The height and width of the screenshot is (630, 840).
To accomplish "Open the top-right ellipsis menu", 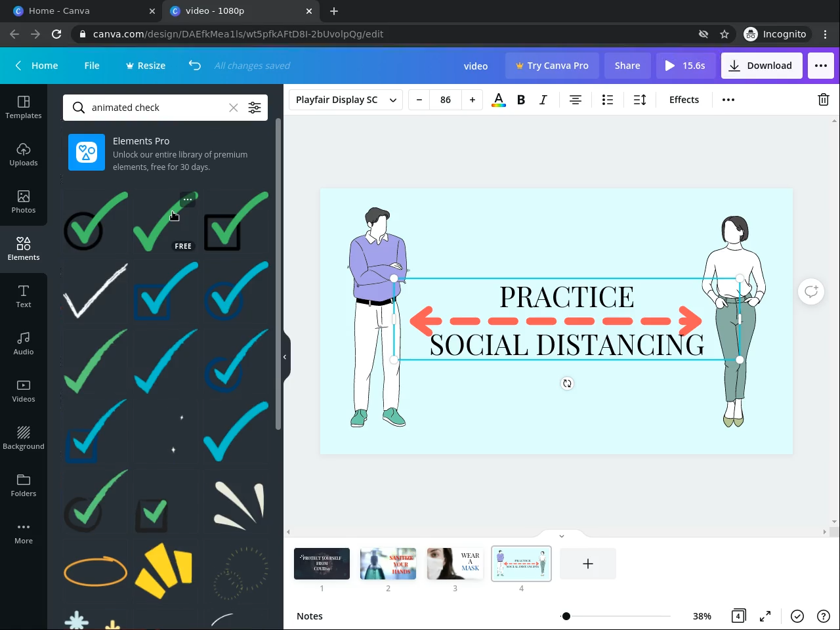I will coord(821,66).
